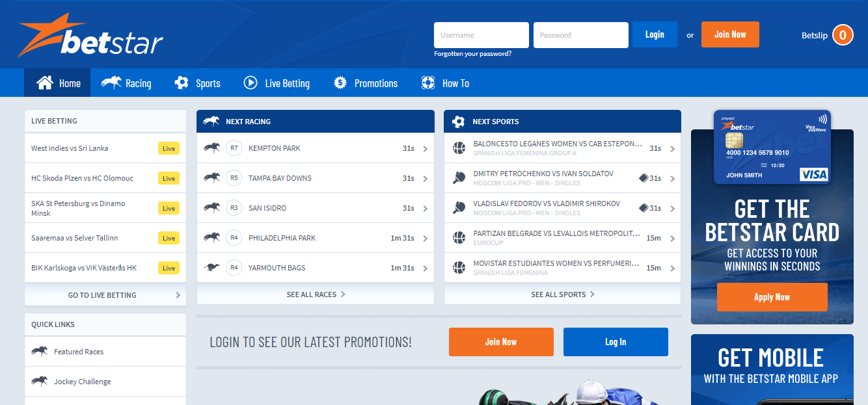Click the horse icon in Next Racing header
The height and width of the screenshot is (405, 868).
pyautogui.click(x=211, y=121)
